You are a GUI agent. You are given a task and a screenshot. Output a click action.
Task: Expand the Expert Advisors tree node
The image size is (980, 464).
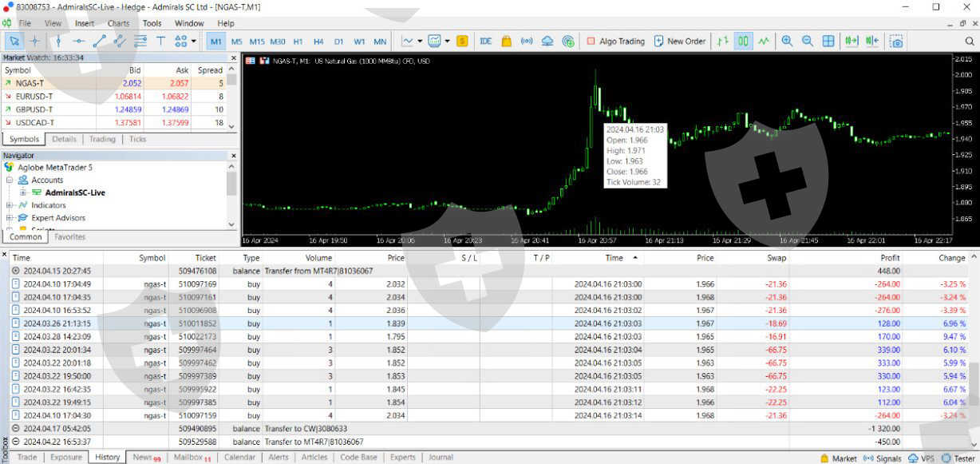[x=10, y=218]
